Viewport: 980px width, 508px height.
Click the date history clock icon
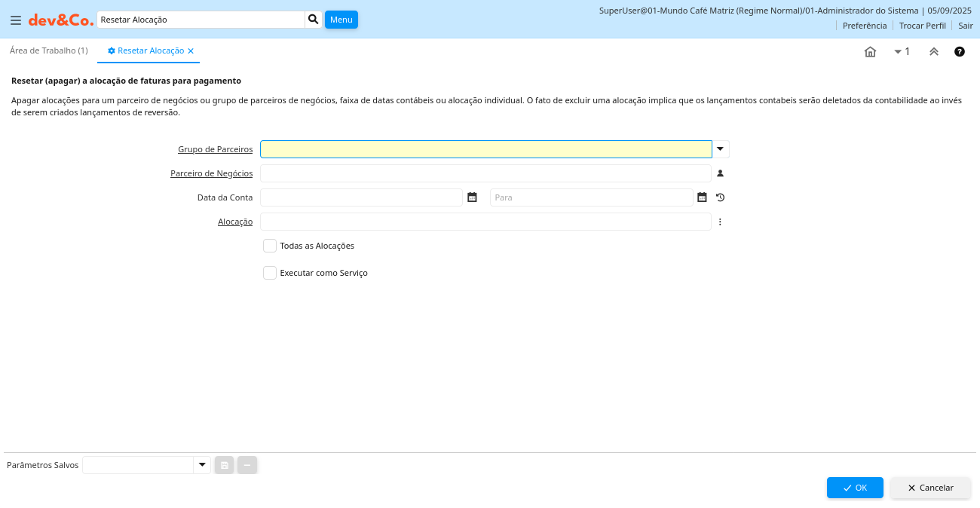pos(720,197)
